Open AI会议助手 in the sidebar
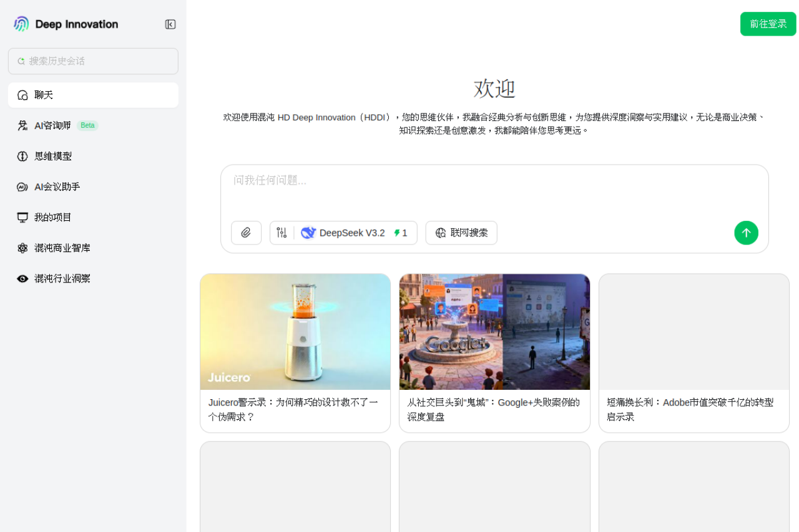 93,187
